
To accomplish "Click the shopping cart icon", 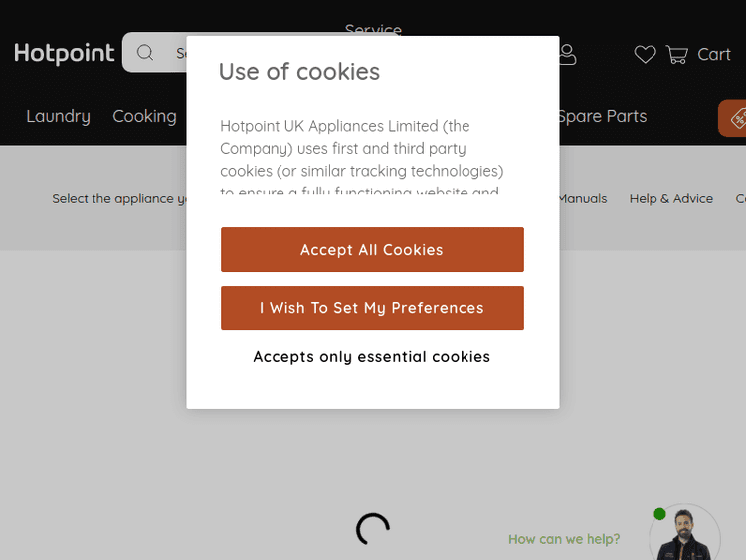I will 677,55.
